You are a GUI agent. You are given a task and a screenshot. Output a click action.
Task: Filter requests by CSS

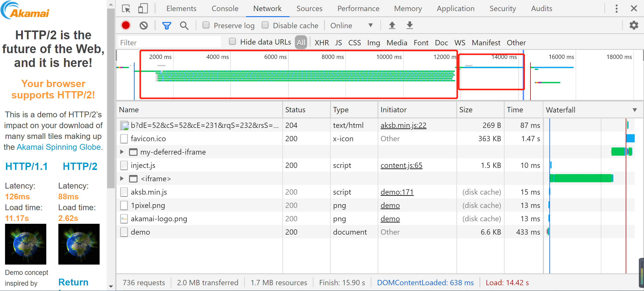pos(354,43)
